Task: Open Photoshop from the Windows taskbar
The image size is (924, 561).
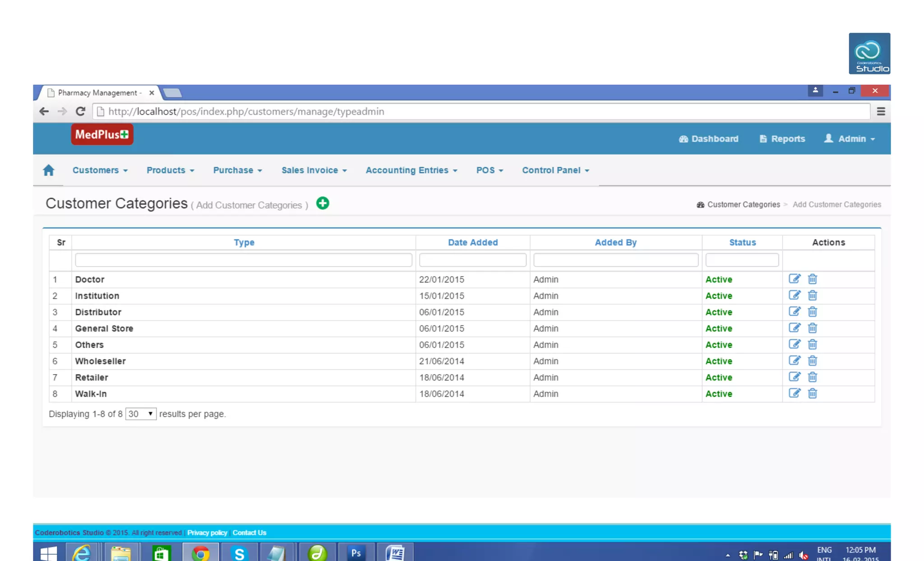Action: point(356,553)
